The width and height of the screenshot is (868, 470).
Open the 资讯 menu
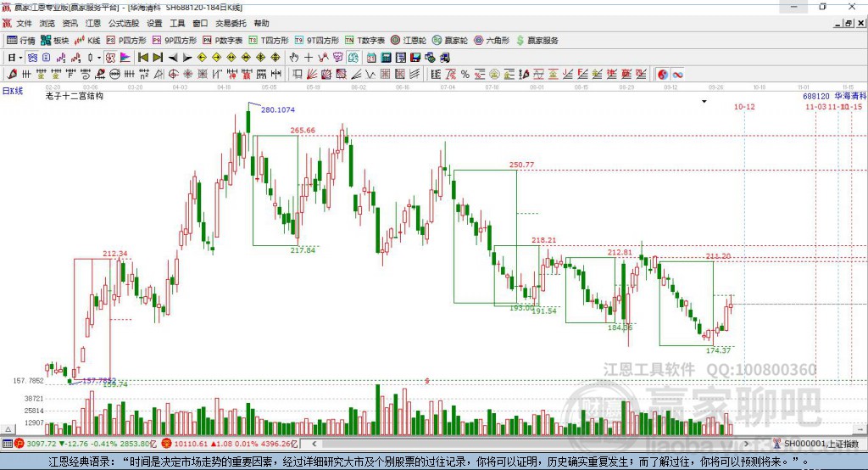click(70, 23)
